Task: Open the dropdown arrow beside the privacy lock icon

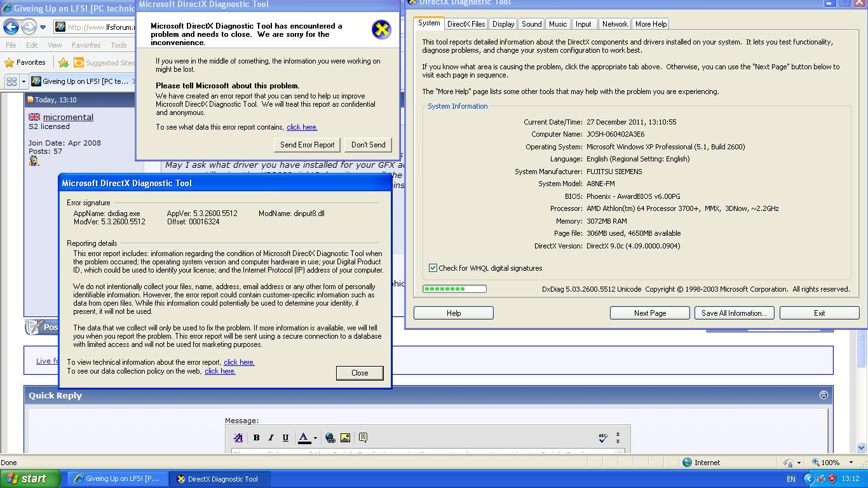Action: (799, 463)
